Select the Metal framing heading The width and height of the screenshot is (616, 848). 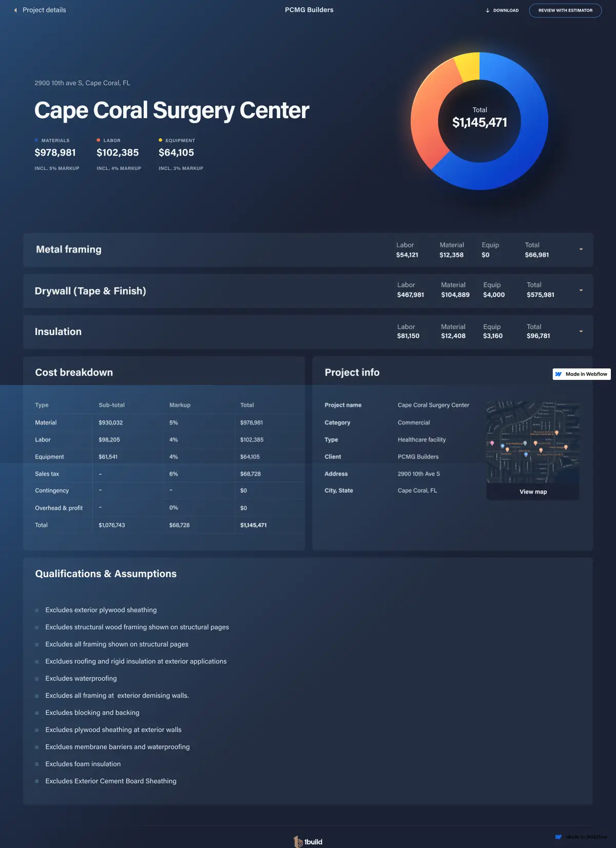pyautogui.click(x=69, y=249)
